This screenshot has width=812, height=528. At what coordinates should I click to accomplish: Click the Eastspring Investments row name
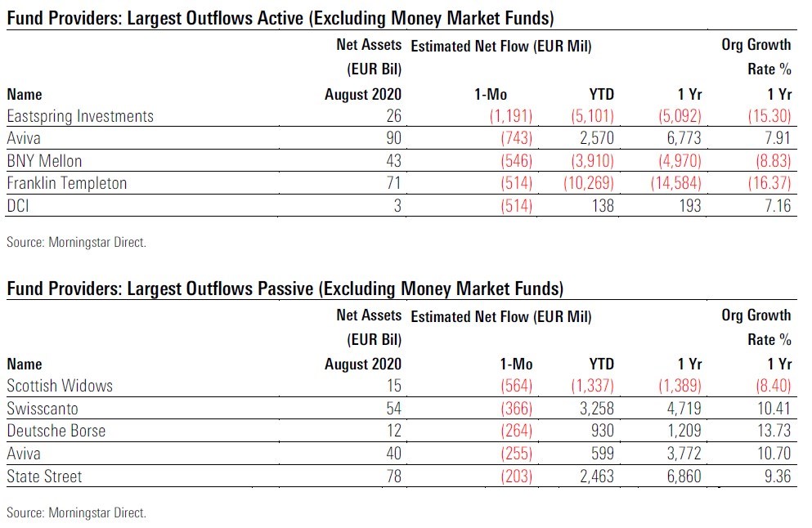coord(80,116)
